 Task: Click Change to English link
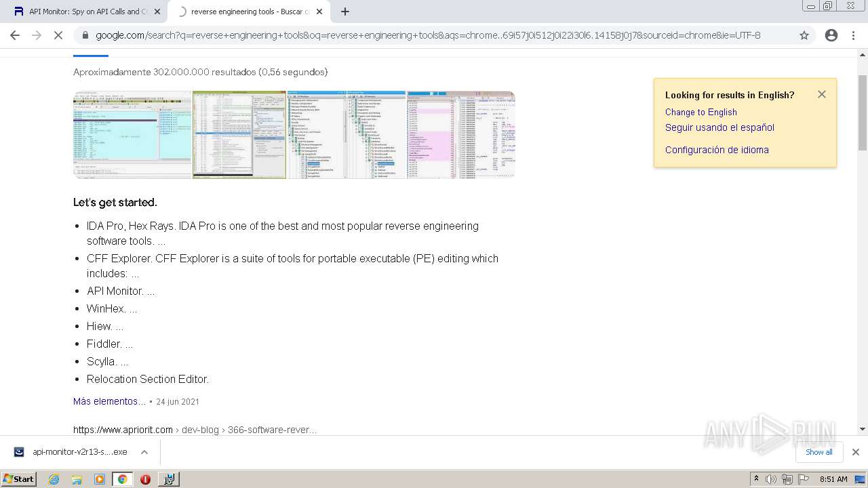(701, 113)
